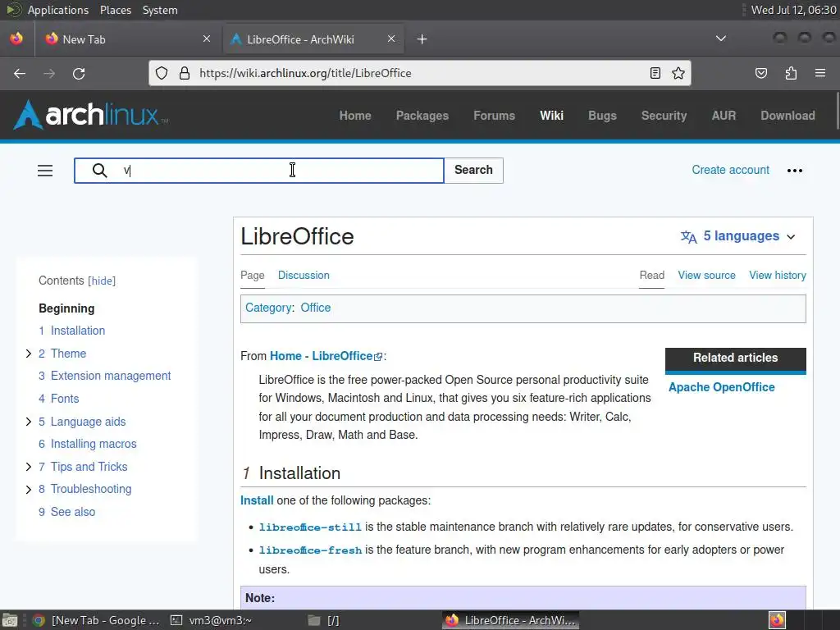Open a new tab with the plus button
Screen dimensions: 840x630
[422, 39]
